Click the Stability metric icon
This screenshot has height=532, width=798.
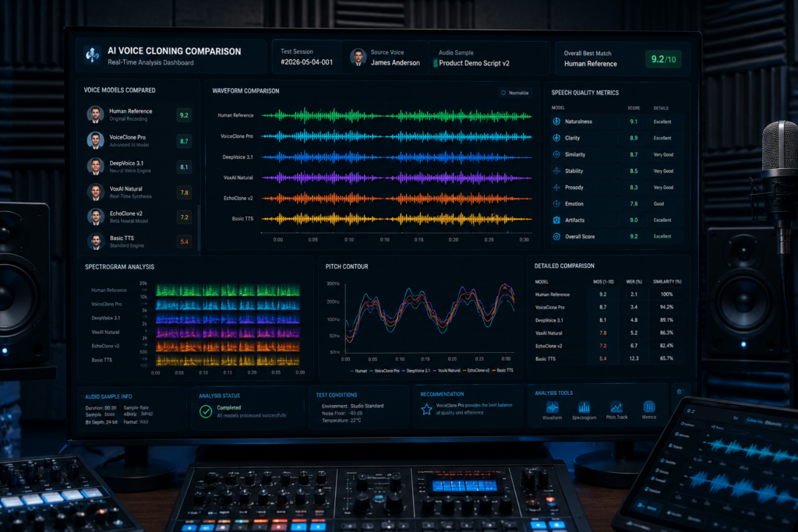click(556, 171)
